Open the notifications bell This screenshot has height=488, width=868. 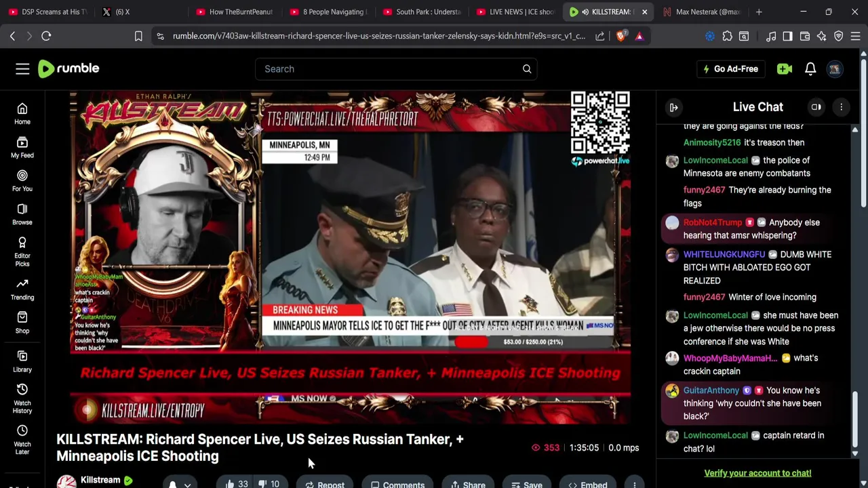tap(810, 68)
